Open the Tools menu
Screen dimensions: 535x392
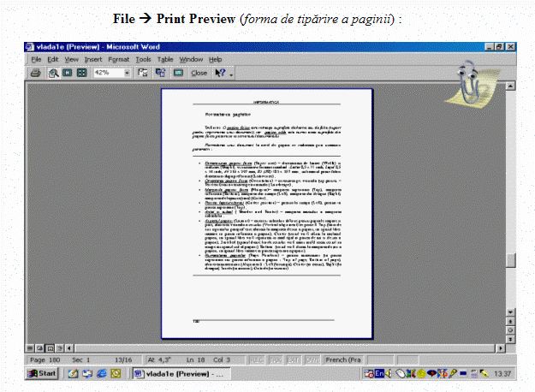coord(143,59)
